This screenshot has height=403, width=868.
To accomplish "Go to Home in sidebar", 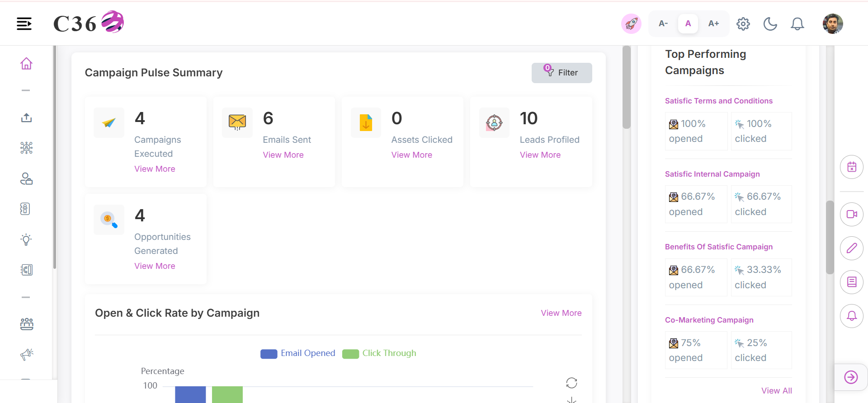I will pyautogui.click(x=26, y=64).
